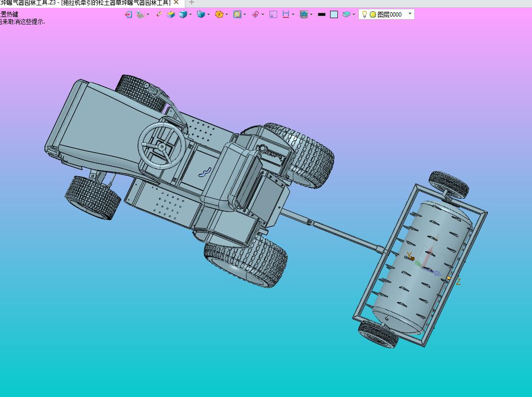Open the dropdown arrow beside the striped-plane icon
The height and width of the screenshot is (397, 532).
pos(148,14)
